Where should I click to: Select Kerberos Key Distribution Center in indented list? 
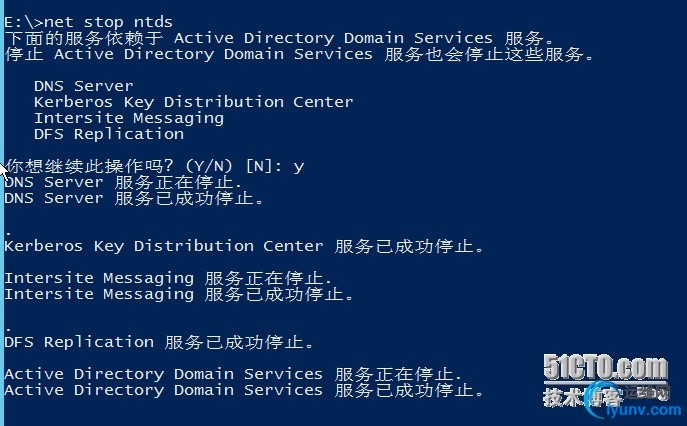pyautogui.click(x=193, y=102)
